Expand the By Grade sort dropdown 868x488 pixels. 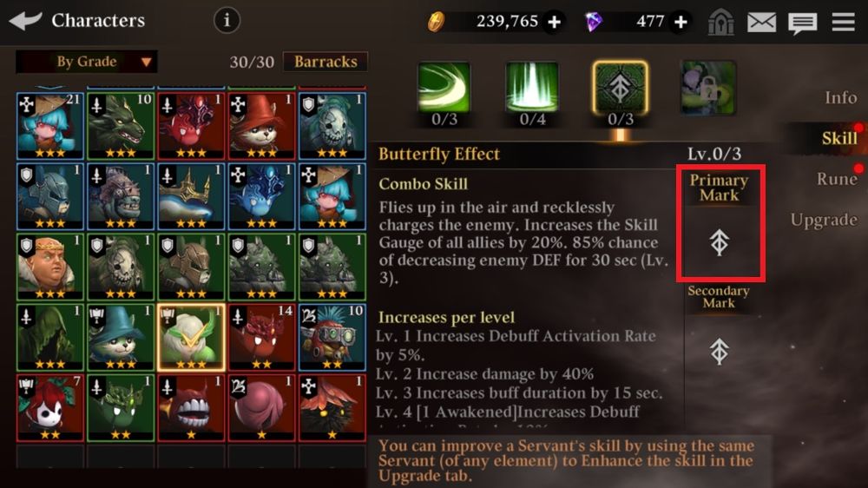[x=86, y=62]
